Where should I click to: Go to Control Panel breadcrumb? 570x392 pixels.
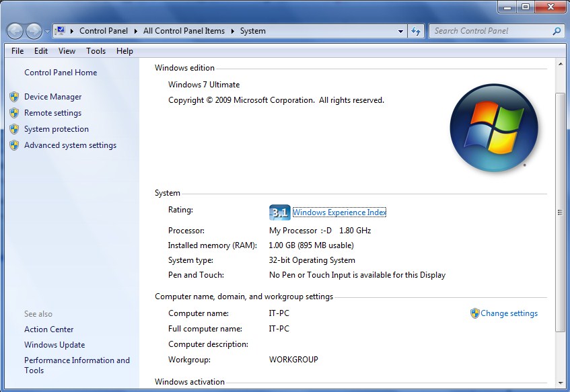click(x=104, y=31)
